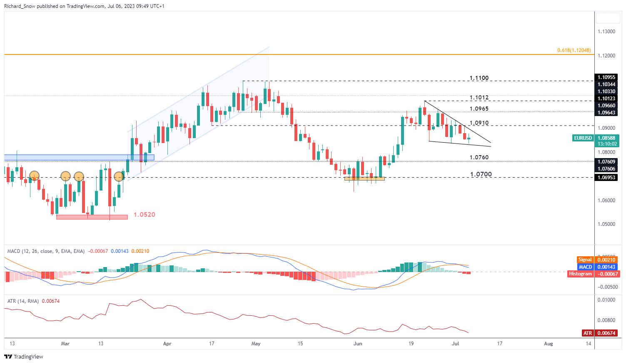Viewport: 626px width, 364px height.
Task: Click the 1.0910 level label
Action: click(x=479, y=123)
